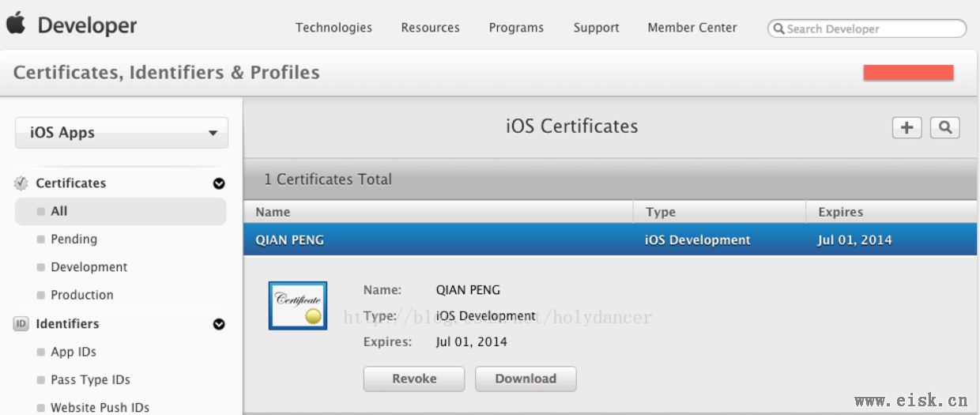Add a new certificate with plus icon

[x=907, y=127]
